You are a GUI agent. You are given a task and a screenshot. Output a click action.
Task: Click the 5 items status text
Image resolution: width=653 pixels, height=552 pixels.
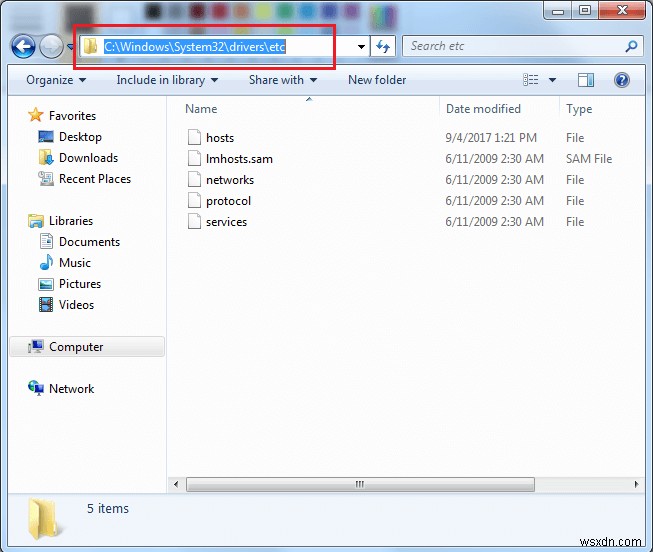108,509
